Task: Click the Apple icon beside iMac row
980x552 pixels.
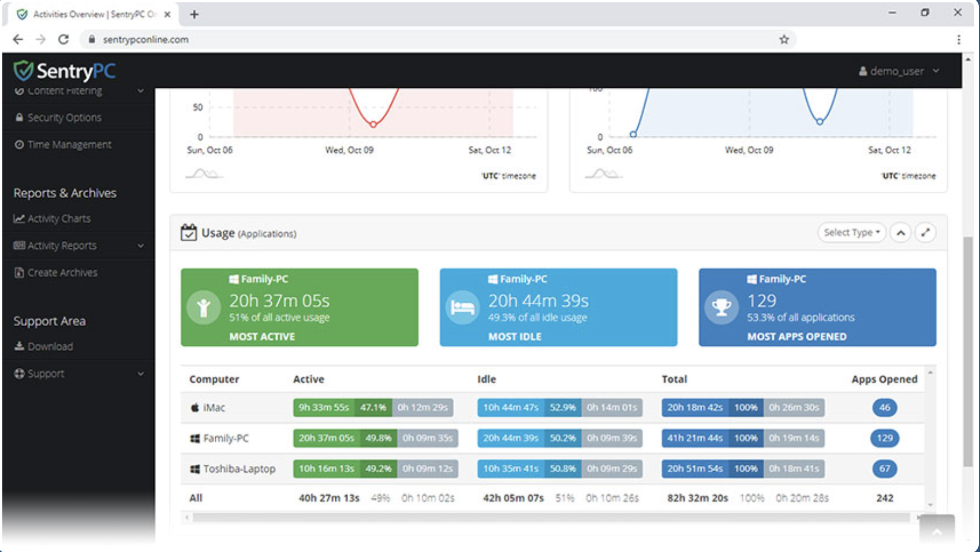Action: point(194,407)
